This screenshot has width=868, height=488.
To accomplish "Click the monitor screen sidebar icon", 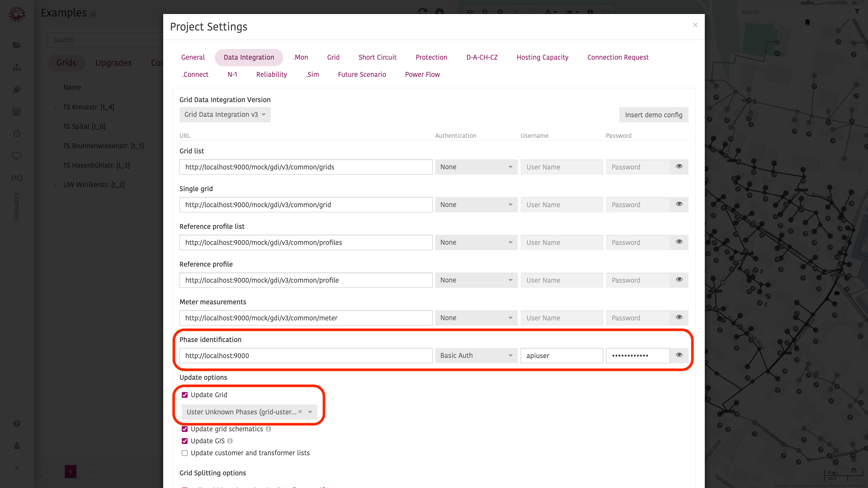I will pos(17,156).
